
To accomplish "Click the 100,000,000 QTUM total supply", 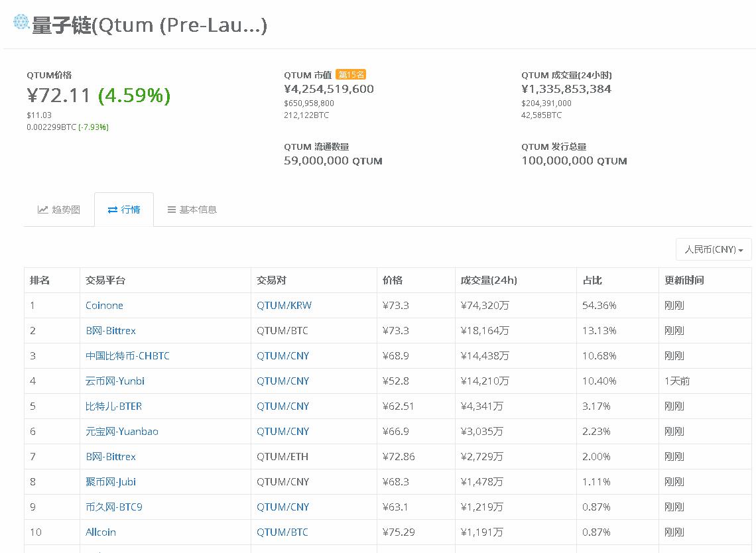I will [574, 161].
